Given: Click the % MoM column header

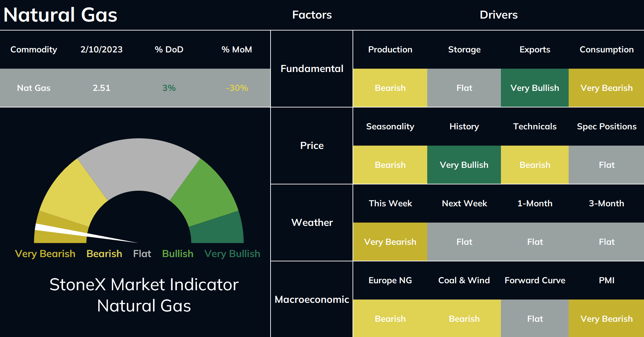Looking at the screenshot, I should click(237, 49).
